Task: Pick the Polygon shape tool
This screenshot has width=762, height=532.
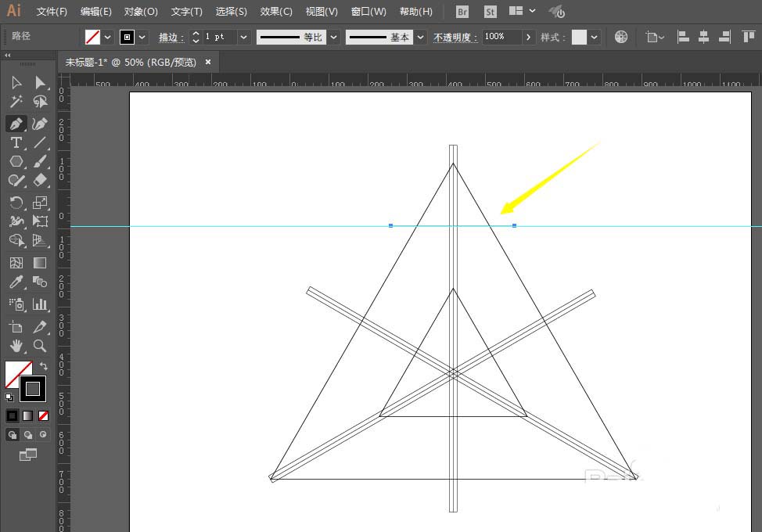Action: tap(16, 161)
